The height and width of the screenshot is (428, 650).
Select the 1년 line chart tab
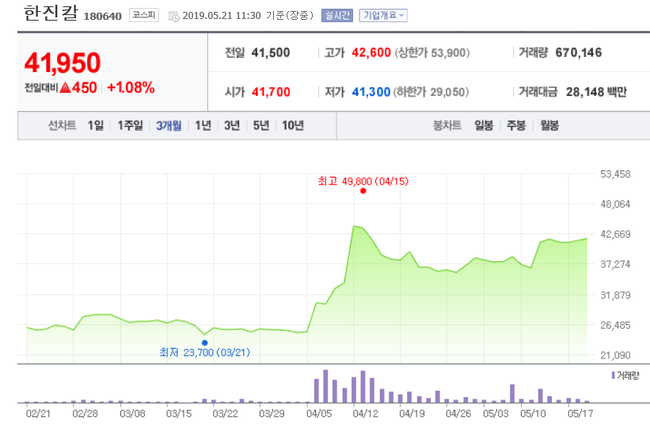tap(203, 125)
